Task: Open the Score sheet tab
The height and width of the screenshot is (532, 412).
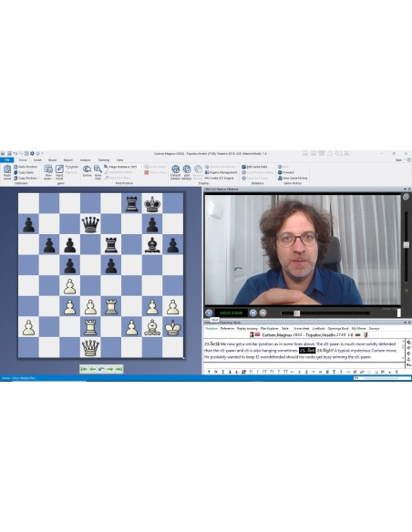Action: pos(302,329)
